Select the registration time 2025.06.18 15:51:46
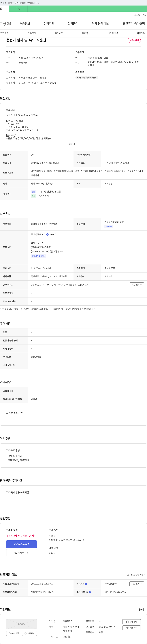The height and width of the screenshot is (644, 147). tap(42, 584)
